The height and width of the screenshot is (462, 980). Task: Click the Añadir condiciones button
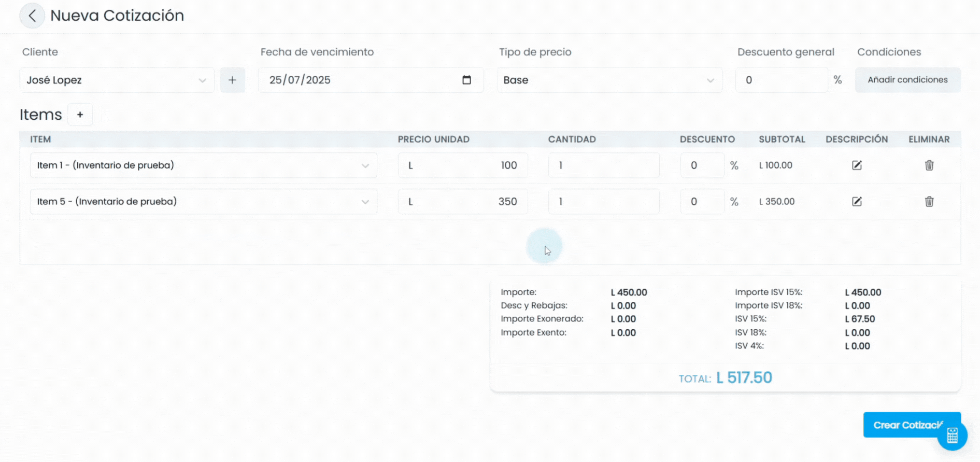coord(907,80)
